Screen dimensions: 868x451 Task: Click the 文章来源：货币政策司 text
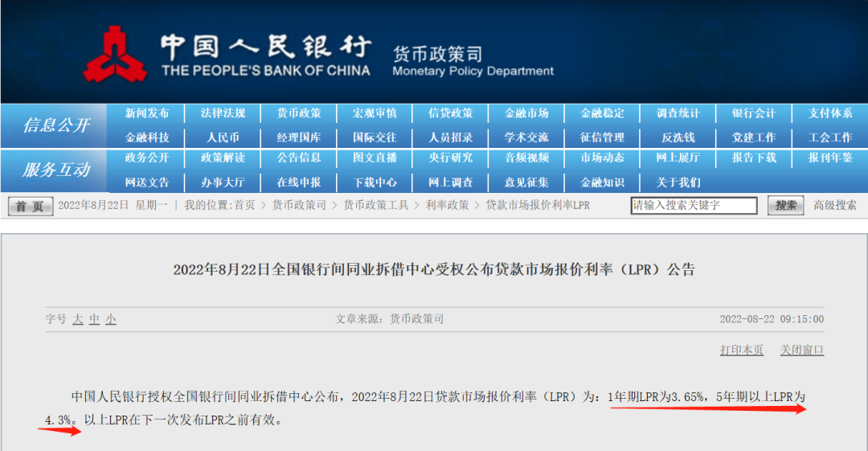(x=389, y=319)
